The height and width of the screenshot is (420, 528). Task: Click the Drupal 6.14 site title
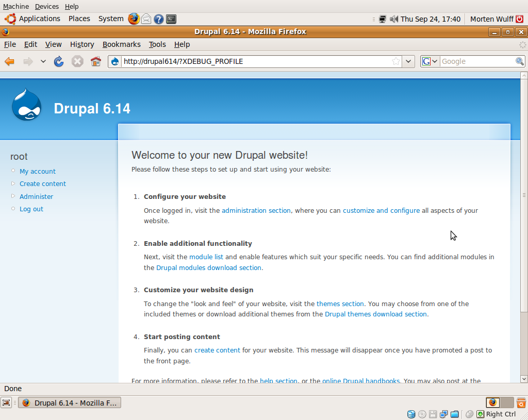(x=92, y=108)
